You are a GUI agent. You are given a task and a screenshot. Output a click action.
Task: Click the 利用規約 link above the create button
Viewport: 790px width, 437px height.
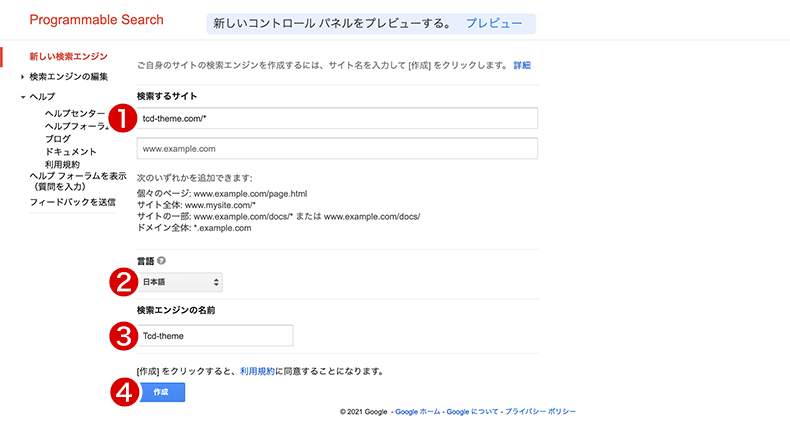pyautogui.click(x=257, y=371)
